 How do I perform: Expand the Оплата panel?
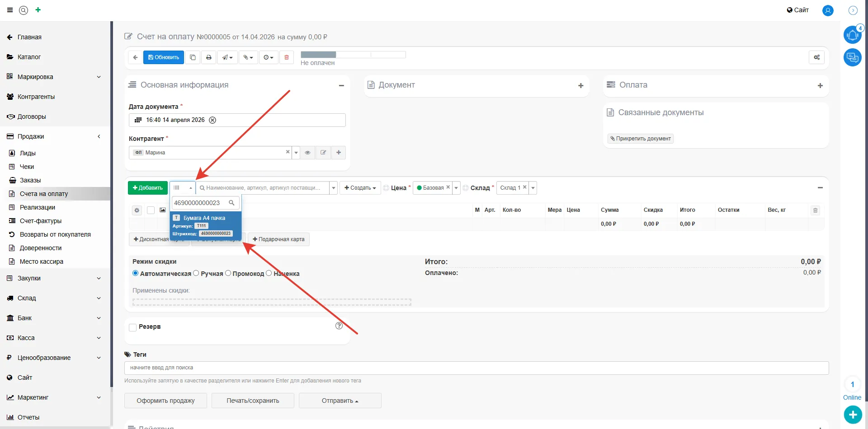[x=820, y=85]
